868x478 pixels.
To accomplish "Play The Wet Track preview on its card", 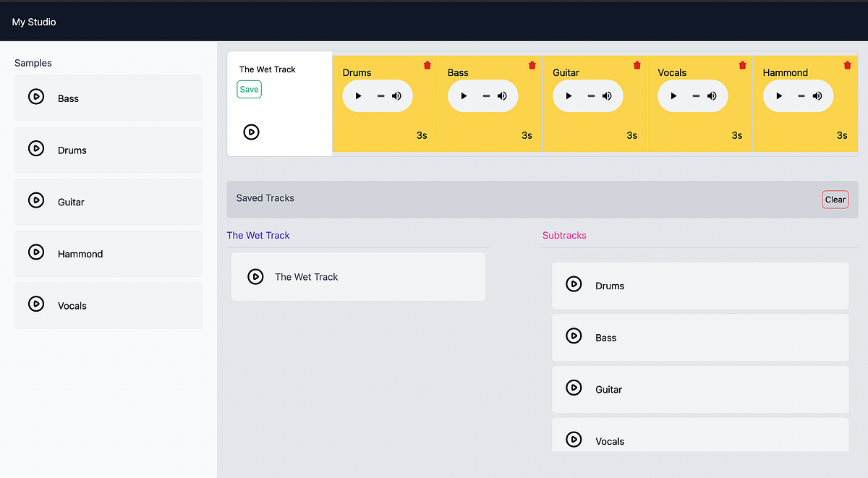I will [251, 132].
